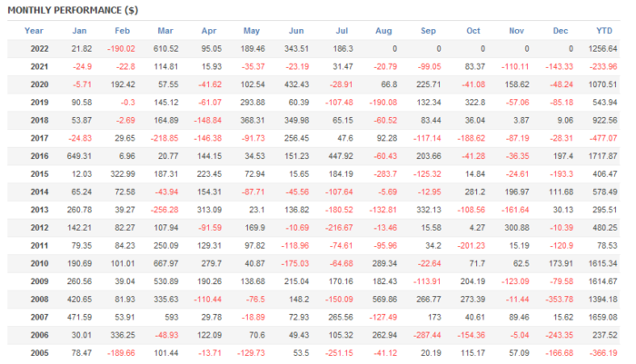Select the 2006 year row label
Screen dimensions: 636x364
39,335
